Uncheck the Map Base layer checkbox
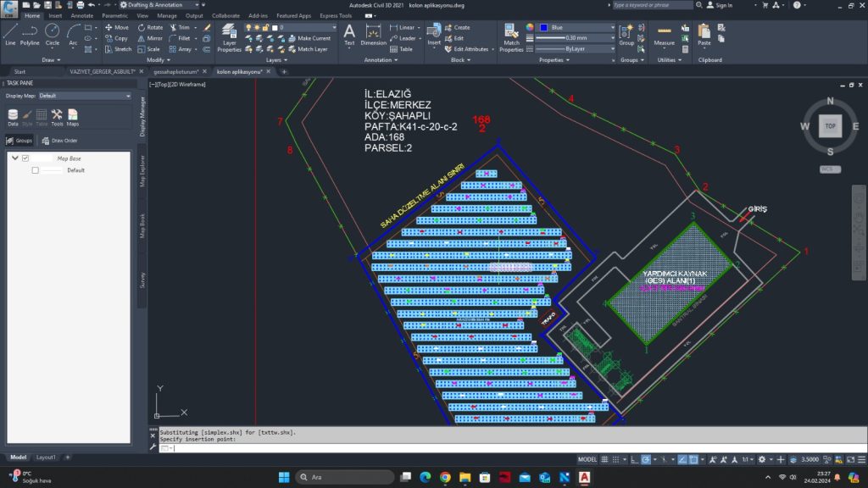Image resolution: width=868 pixels, height=488 pixels. (25, 158)
